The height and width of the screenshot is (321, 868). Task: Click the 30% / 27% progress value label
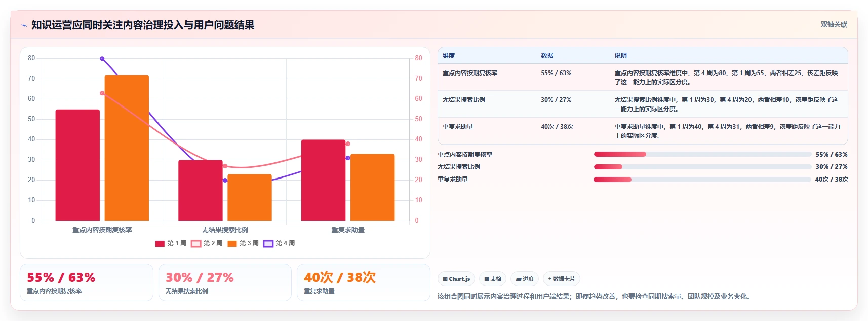tap(832, 167)
